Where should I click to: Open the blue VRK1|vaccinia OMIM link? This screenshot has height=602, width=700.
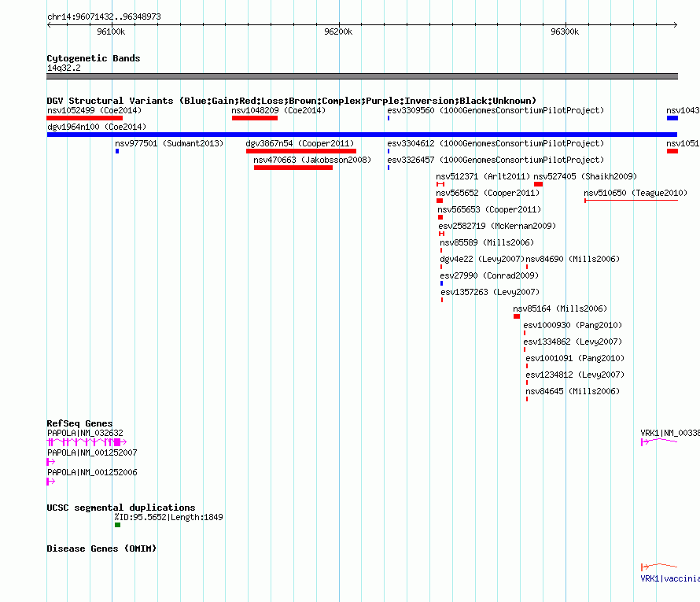(x=670, y=578)
